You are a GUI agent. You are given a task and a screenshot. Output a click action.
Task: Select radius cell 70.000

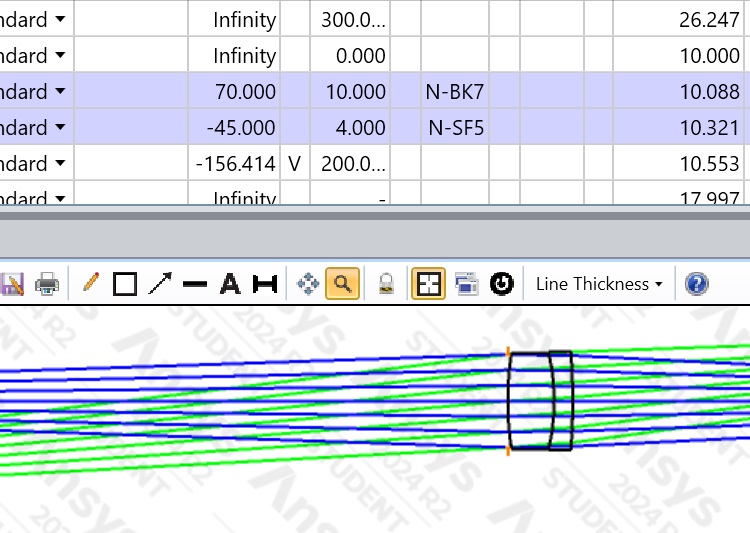(234, 91)
